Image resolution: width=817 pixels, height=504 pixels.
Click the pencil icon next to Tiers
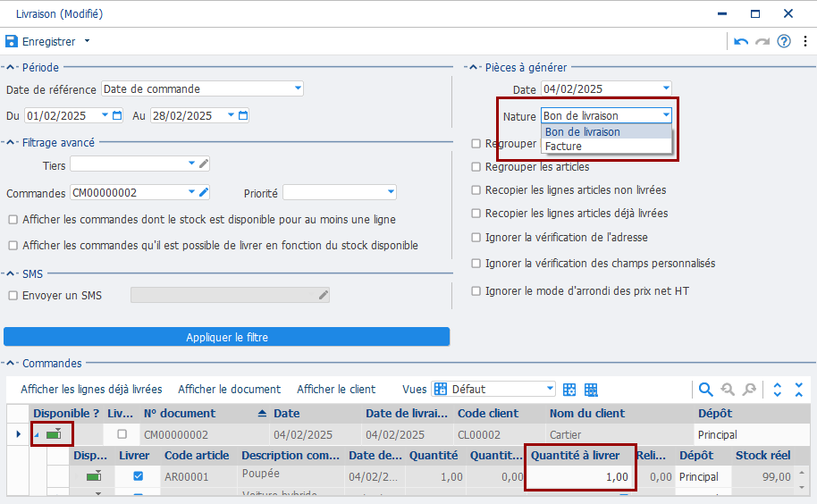204,164
